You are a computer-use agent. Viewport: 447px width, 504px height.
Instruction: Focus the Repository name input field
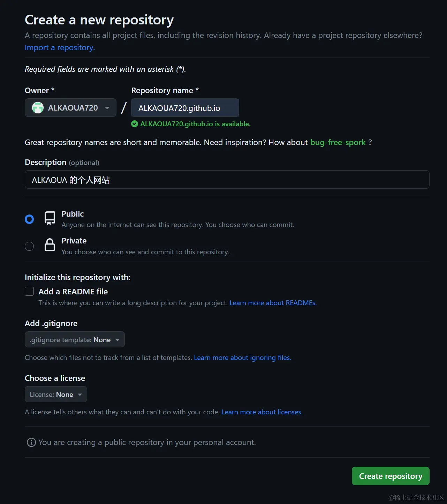pyautogui.click(x=185, y=108)
